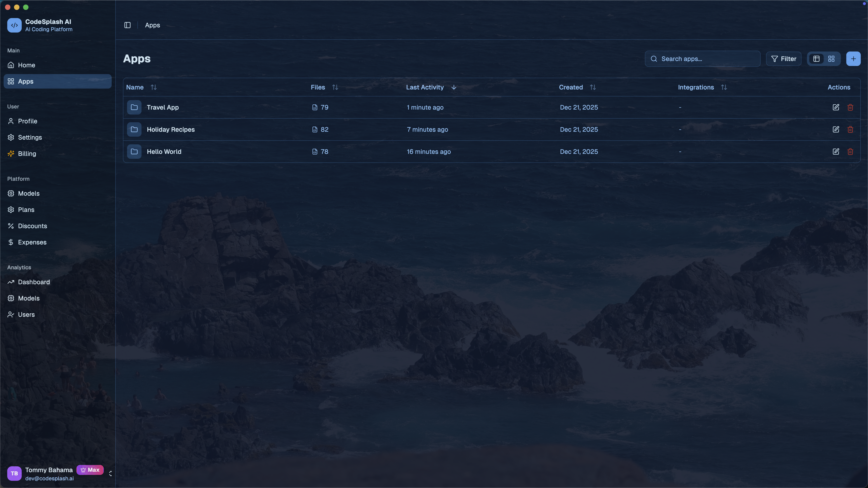Select the Apps icon in the sidebar
Screen dimensions: 868x488
(x=11, y=81)
